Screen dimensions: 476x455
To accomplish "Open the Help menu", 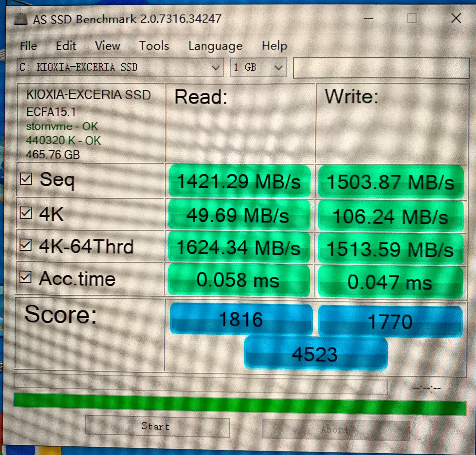I will click(274, 46).
